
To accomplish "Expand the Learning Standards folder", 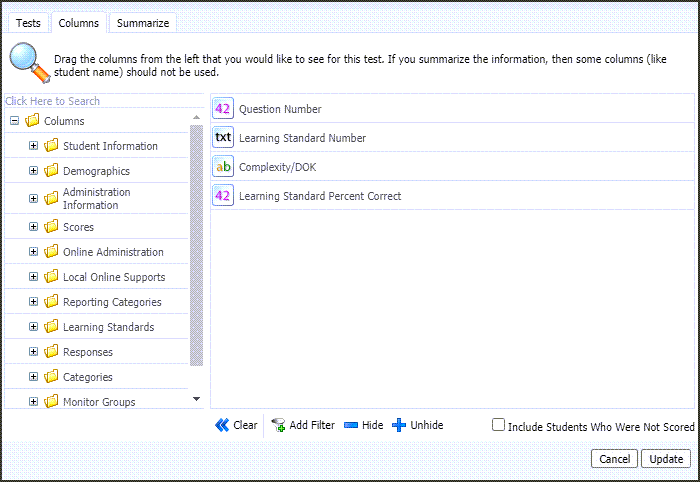I will pyautogui.click(x=33, y=327).
